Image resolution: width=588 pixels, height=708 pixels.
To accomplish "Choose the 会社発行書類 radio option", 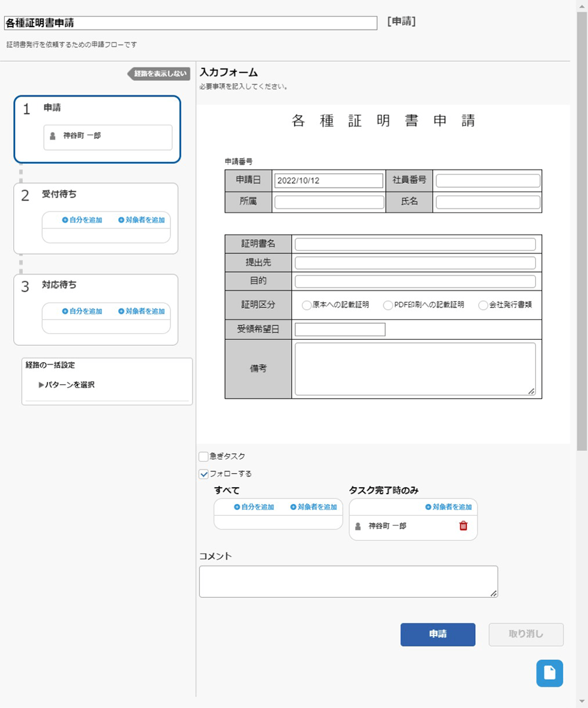I will click(483, 305).
